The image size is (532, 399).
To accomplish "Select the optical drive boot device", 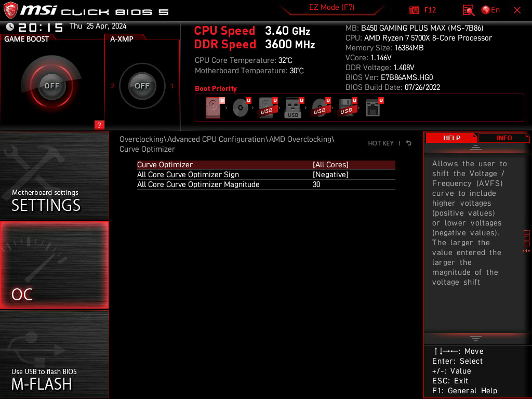I will pos(241,108).
